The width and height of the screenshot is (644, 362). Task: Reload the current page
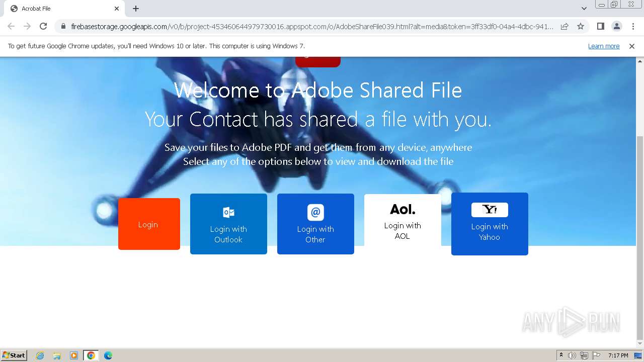[43, 26]
